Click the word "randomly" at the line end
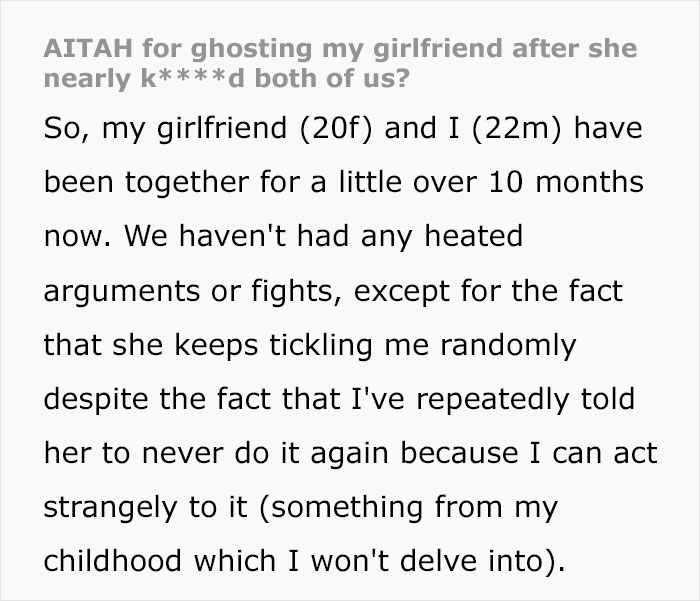Image resolution: width=700 pixels, height=601 pixels. [508, 346]
